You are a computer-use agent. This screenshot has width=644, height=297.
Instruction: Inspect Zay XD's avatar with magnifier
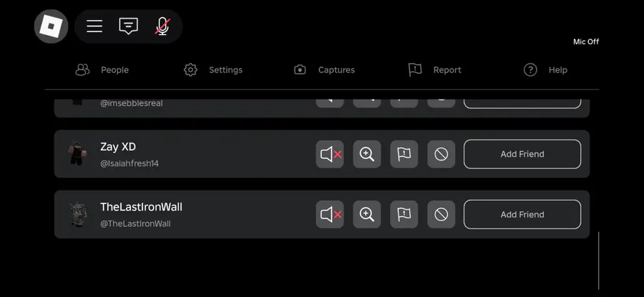point(367,154)
